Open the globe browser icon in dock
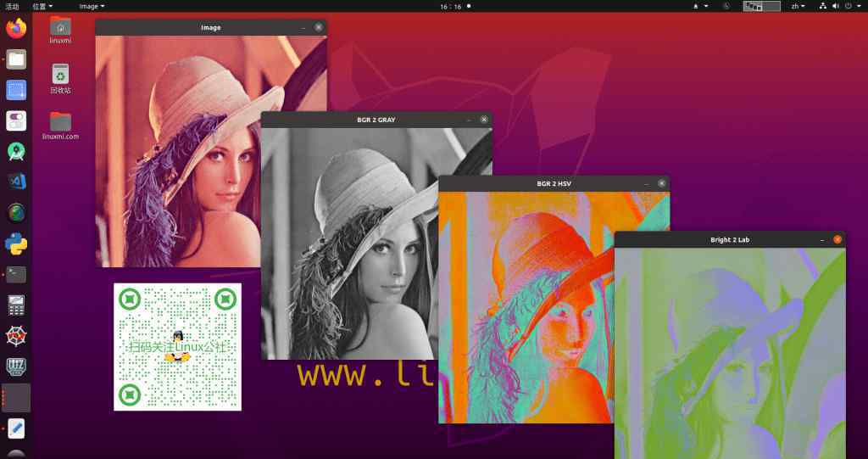868x459 pixels. [x=16, y=213]
